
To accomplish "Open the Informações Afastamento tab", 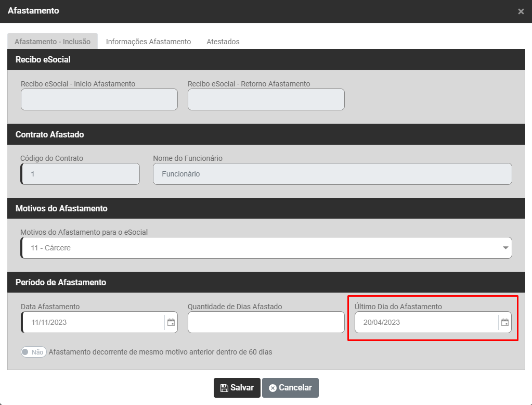I will click(148, 42).
